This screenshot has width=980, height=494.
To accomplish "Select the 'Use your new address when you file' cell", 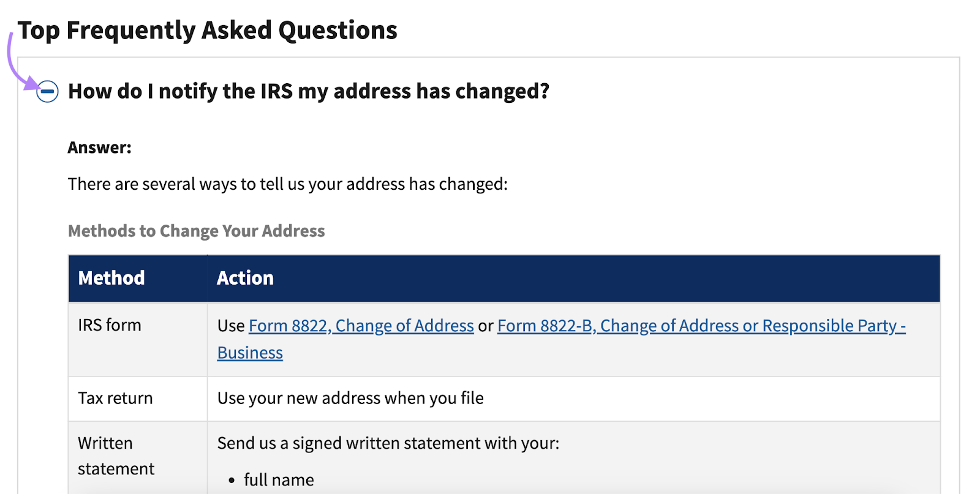I will click(350, 398).
